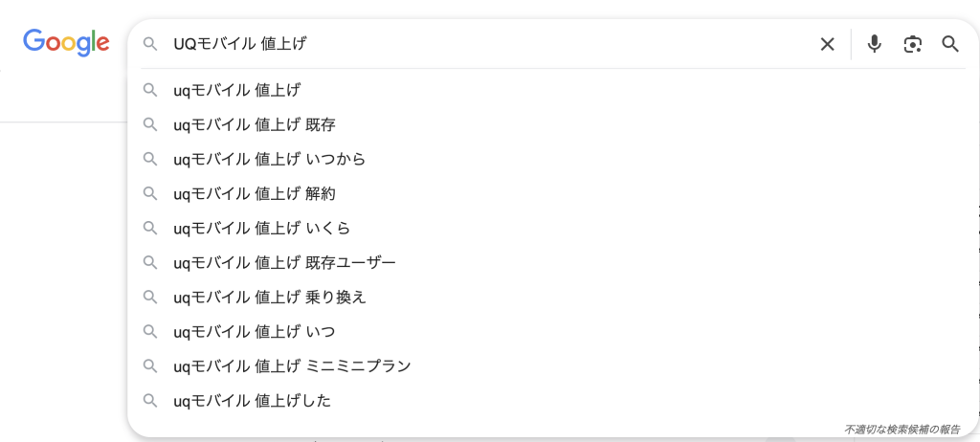
Task: Open the 不適切な検索候補の報告 link
Action: 902,430
